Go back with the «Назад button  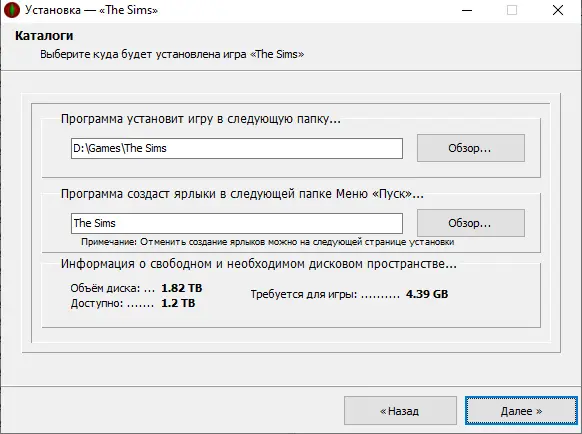tap(400, 411)
